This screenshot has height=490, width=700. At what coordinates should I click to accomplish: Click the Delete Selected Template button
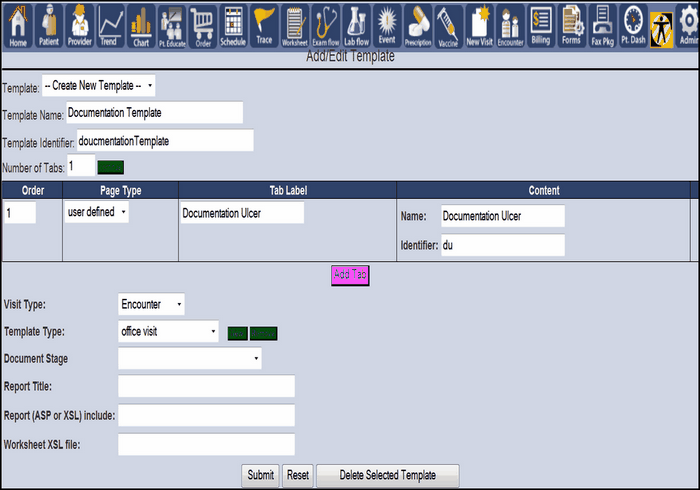(x=387, y=475)
